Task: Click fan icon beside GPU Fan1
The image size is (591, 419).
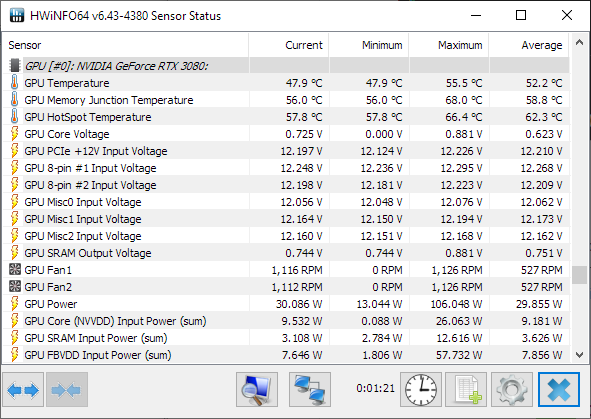Action: [x=15, y=269]
